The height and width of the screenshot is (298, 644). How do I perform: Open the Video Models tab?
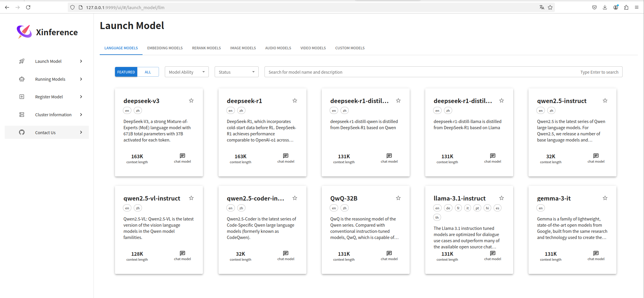click(313, 48)
